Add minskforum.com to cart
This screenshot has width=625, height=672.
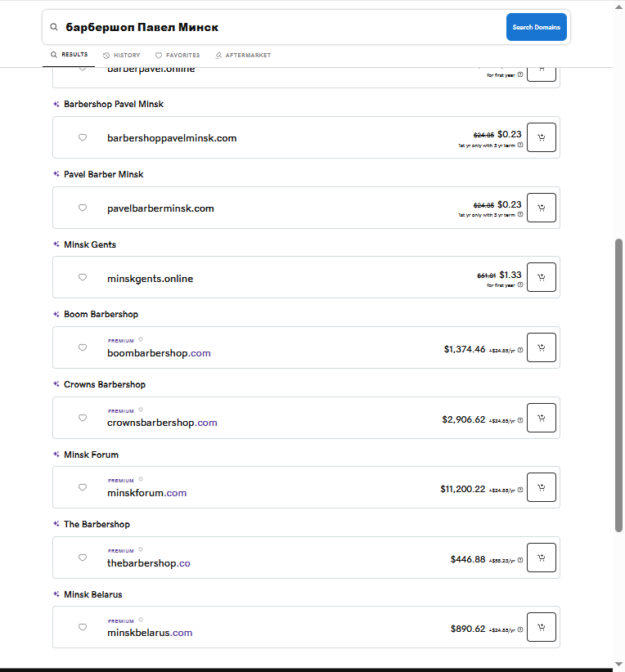(541, 489)
